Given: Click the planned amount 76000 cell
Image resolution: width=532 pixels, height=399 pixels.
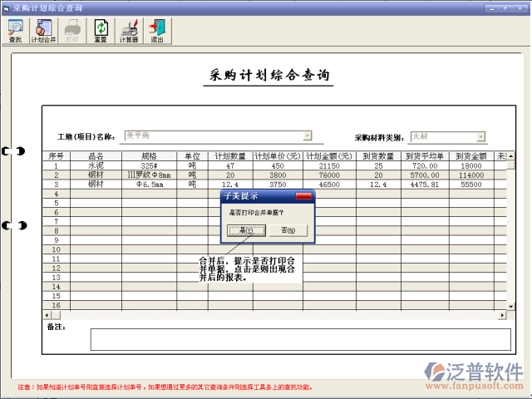Looking at the screenshot, I should pos(329,175).
